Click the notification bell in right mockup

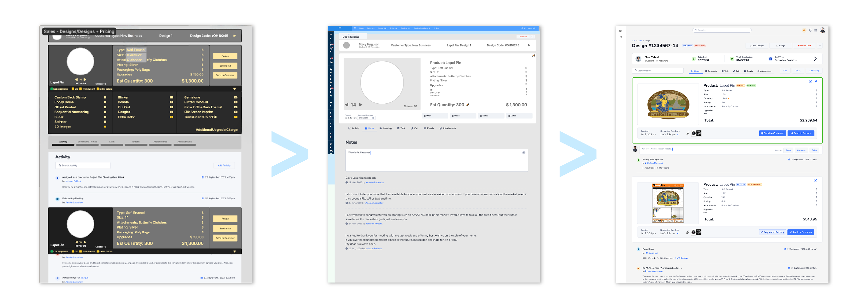[810, 30]
